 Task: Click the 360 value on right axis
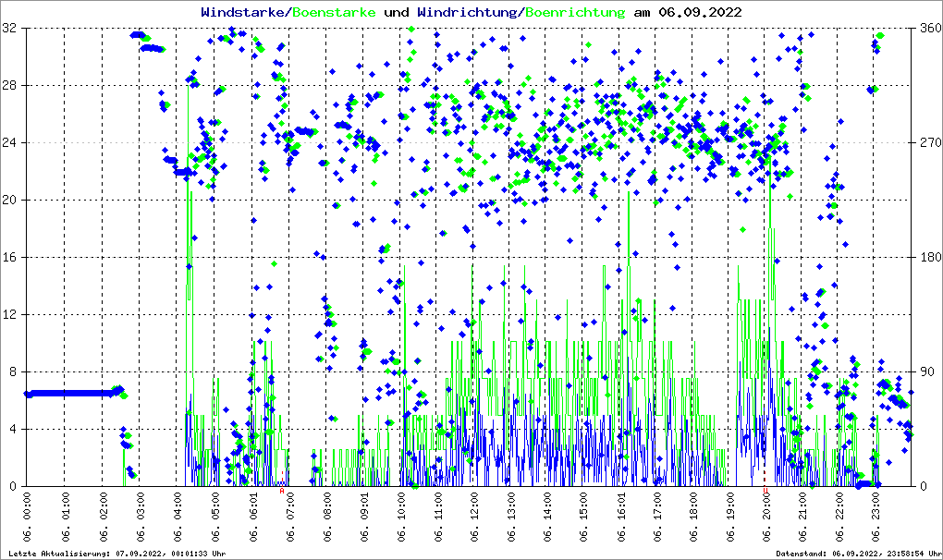[x=928, y=29]
